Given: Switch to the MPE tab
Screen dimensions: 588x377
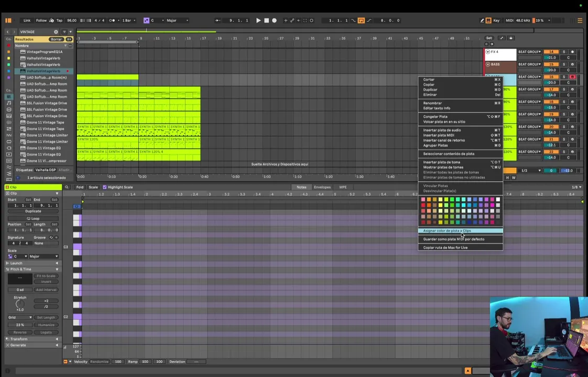Looking at the screenshot, I should point(343,187).
